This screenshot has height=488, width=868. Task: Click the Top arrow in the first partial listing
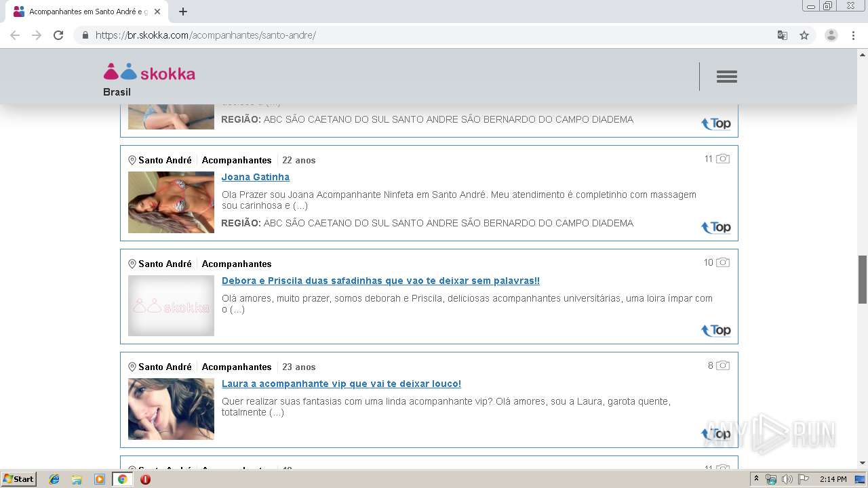coord(716,123)
